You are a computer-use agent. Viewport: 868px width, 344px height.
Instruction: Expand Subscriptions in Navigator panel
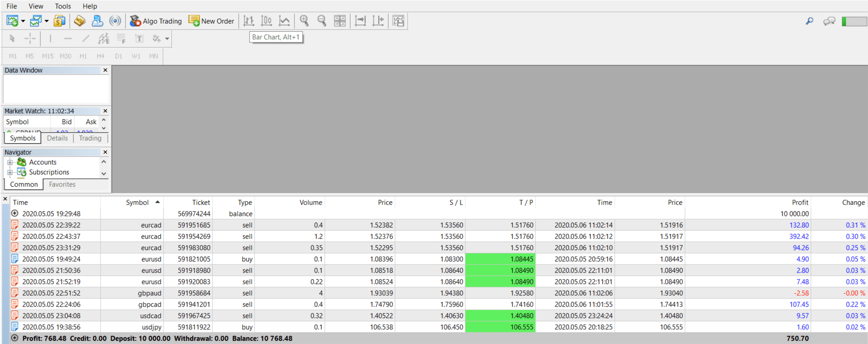pos(10,172)
